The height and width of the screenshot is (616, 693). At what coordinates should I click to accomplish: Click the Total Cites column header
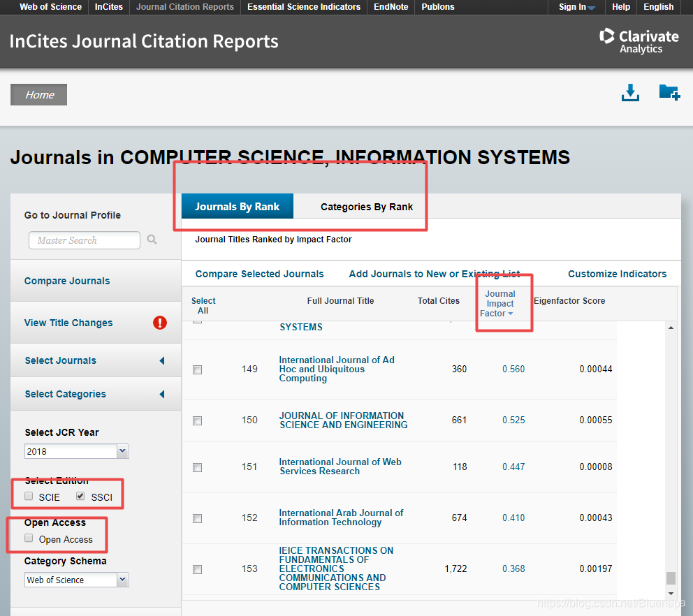pos(439,301)
